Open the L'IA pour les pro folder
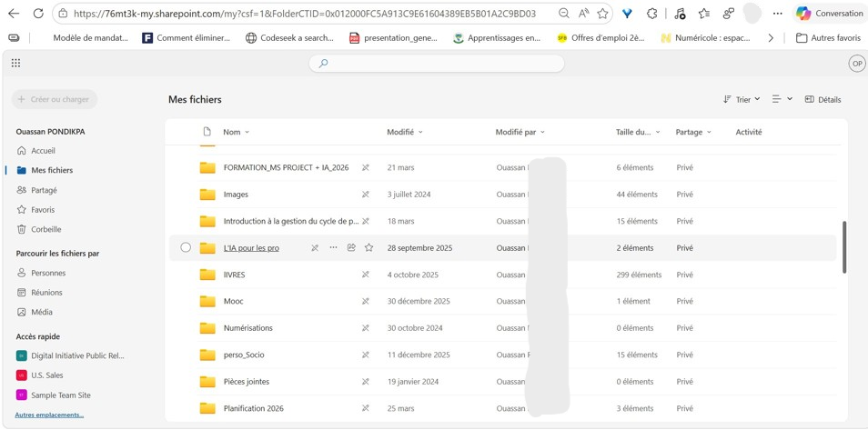868x430 pixels. [x=251, y=248]
